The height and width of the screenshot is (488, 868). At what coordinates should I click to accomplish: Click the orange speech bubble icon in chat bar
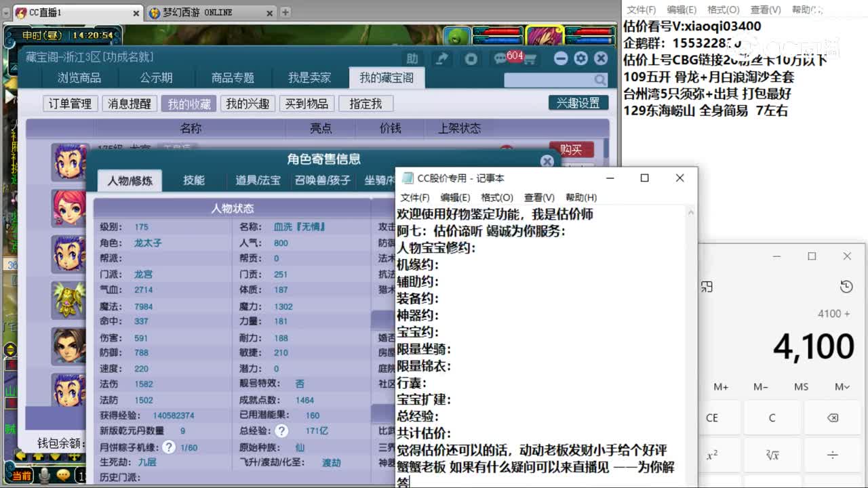[63, 476]
